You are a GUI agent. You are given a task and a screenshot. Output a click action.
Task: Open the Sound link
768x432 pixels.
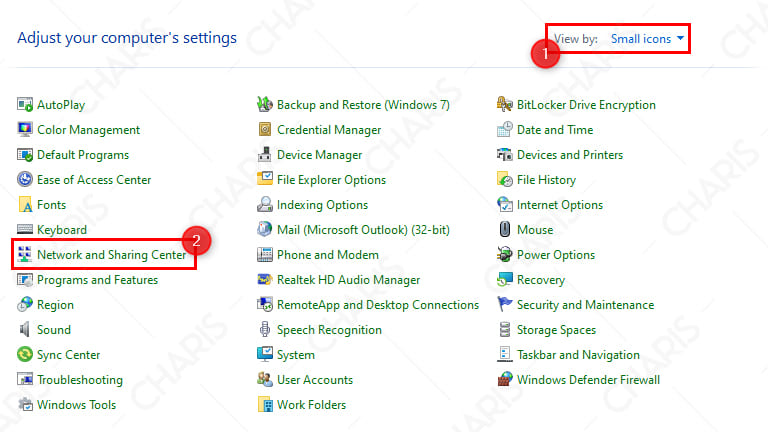[x=54, y=330]
